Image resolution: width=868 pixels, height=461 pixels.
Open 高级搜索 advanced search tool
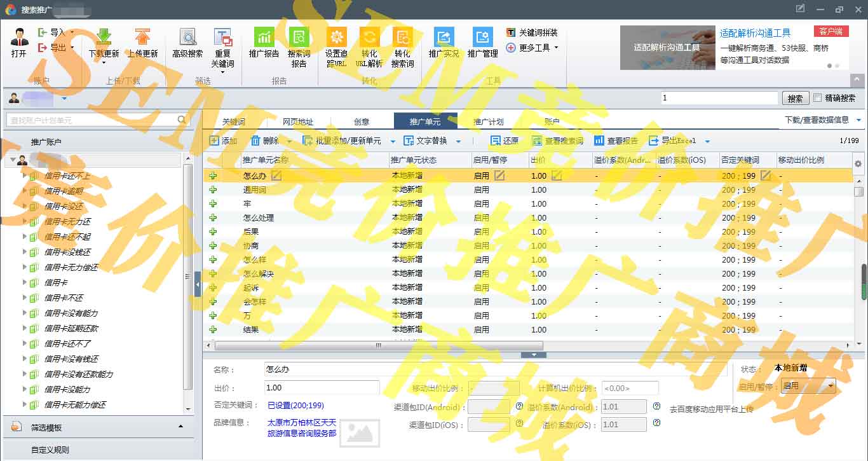pos(187,37)
